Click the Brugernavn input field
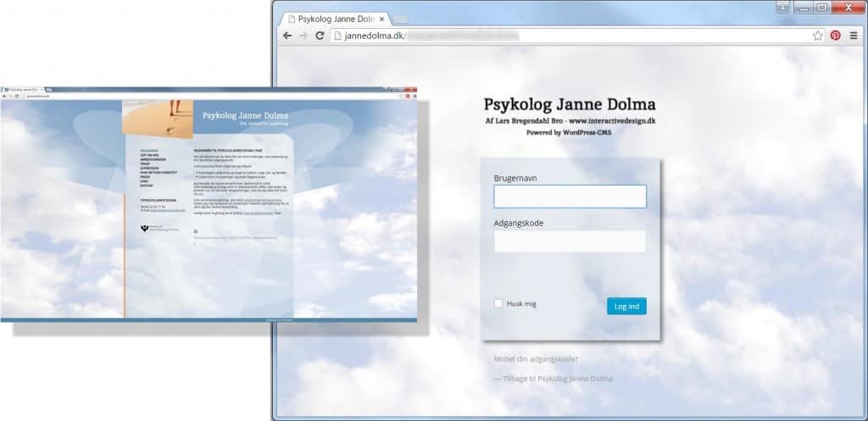Image resolution: width=868 pixels, height=421 pixels. click(x=570, y=197)
